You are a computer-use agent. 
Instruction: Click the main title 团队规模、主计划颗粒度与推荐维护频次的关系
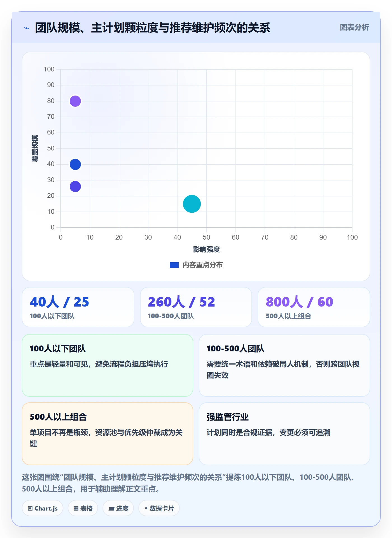[x=153, y=28]
